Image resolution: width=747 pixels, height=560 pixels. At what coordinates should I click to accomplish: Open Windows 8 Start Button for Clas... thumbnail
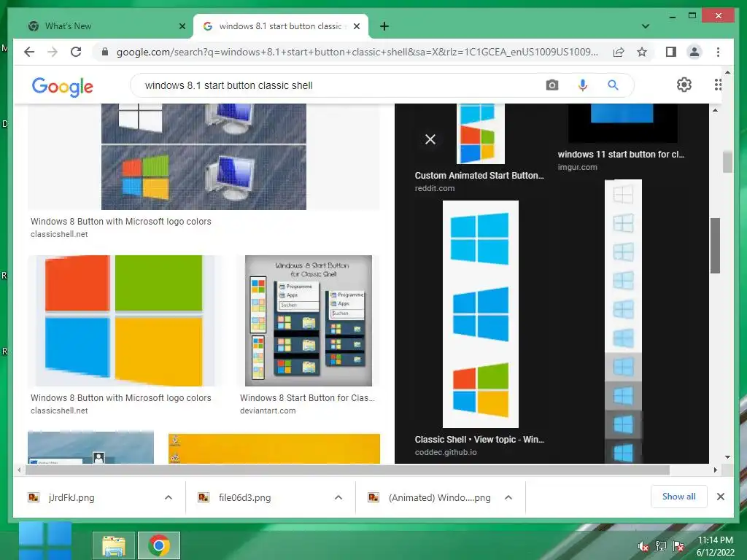click(x=309, y=321)
